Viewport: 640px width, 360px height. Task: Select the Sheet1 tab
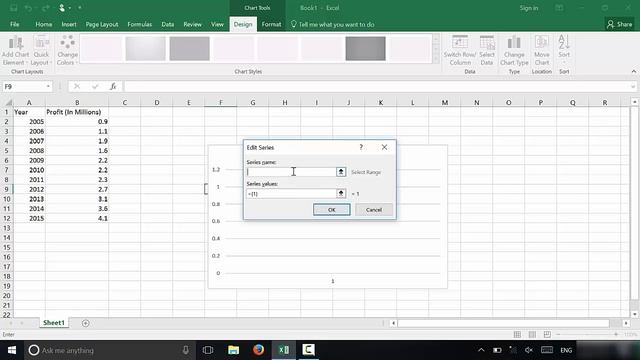coord(54,323)
